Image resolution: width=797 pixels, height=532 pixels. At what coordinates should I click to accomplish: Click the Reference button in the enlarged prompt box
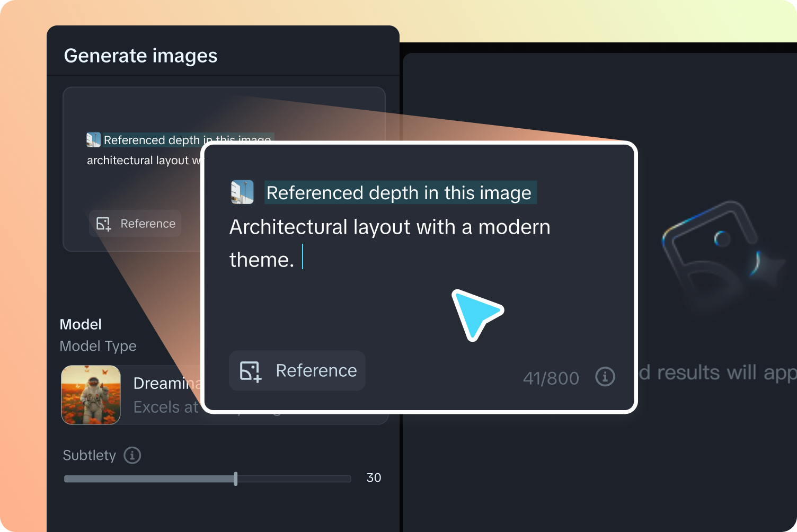coord(297,370)
